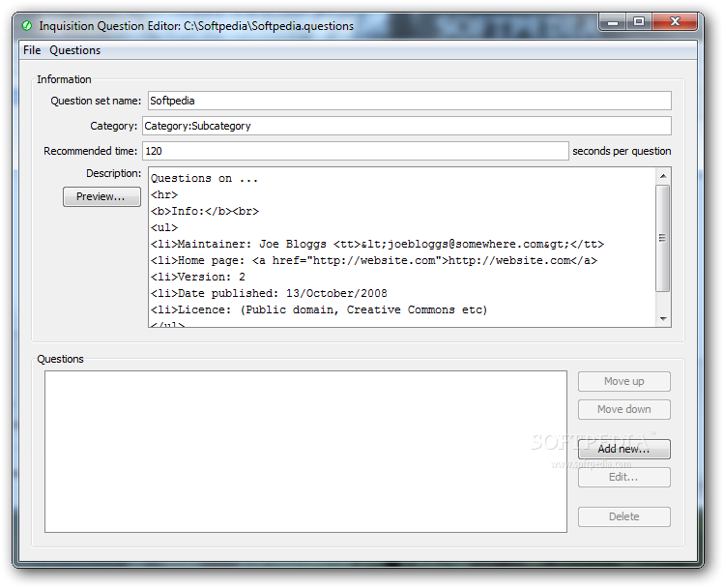Click the 'Version: 2' line in description
The height and width of the screenshot is (588, 724).
coord(198,278)
